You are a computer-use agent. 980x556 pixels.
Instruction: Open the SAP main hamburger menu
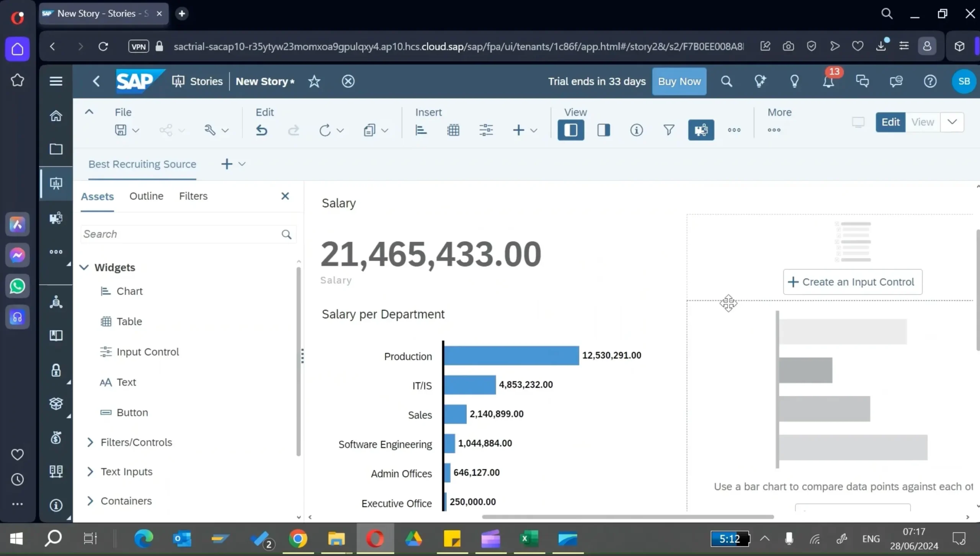[x=56, y=81]
